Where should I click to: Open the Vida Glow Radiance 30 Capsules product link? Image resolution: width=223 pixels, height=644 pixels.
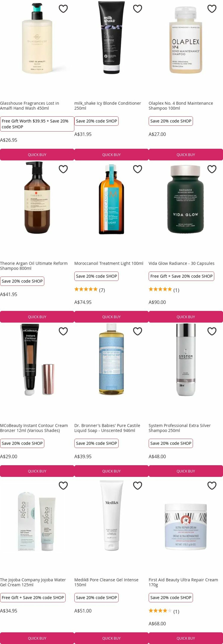point(182,263)
